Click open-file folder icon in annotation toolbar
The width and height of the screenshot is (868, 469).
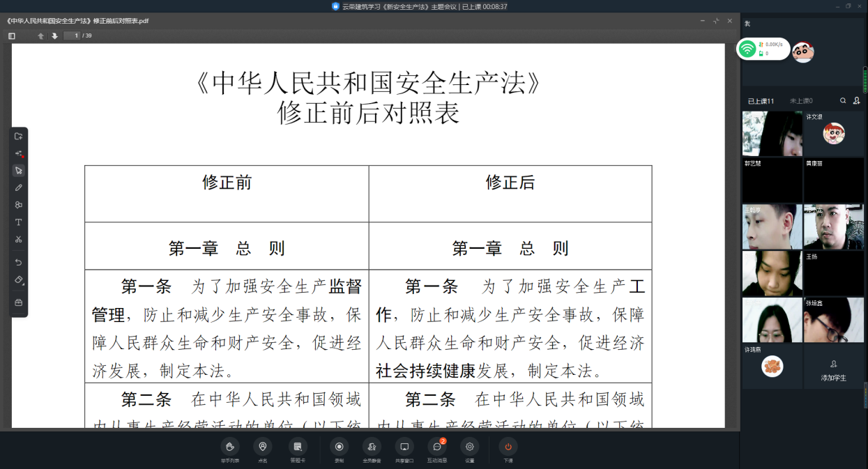(19, 136)
